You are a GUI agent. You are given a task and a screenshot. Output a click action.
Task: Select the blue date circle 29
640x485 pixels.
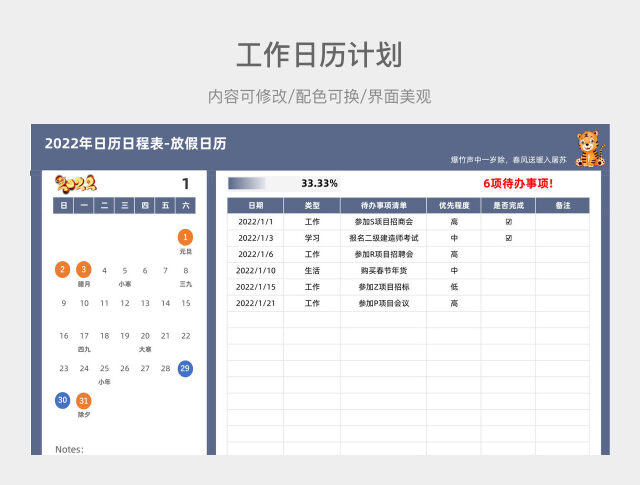click(185, 368)
